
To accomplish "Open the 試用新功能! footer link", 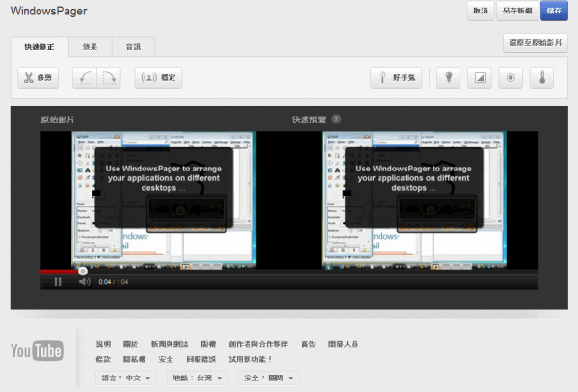I will point(250,359).
